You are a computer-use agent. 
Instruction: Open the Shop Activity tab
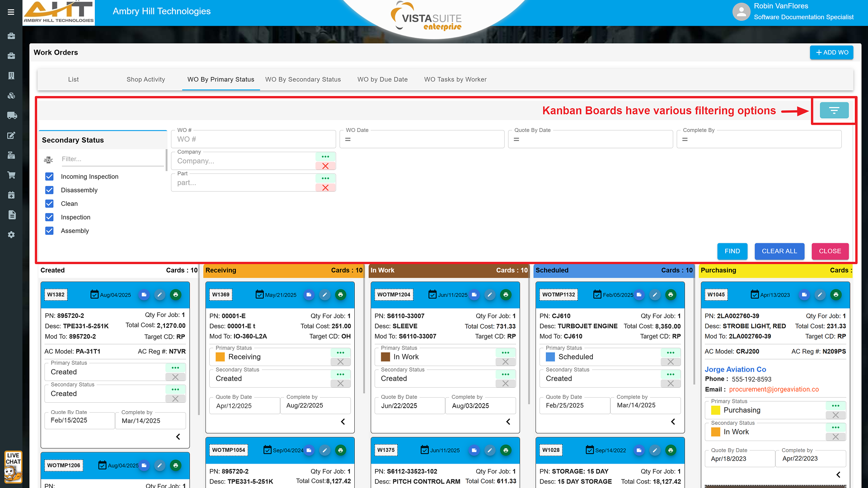145,79
